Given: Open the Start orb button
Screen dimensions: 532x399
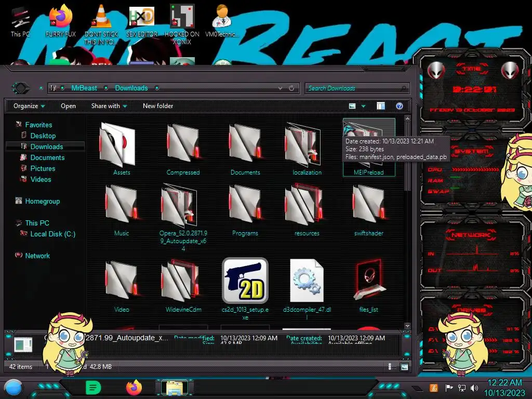Looking at the screenshot, I should point(13,389).
